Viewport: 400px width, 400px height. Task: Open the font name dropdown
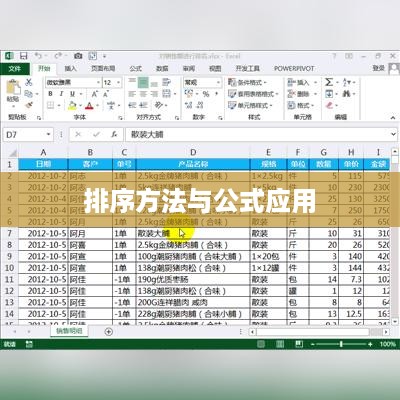[x=99, y=82]
